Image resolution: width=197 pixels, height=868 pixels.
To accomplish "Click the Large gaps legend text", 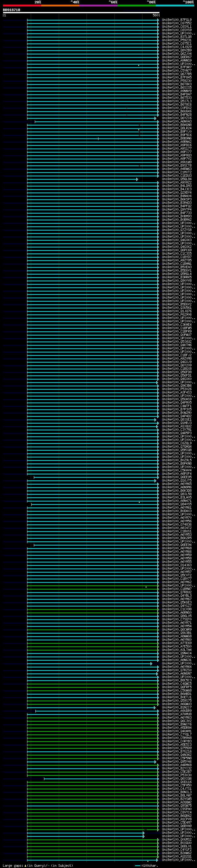I will pyautogui.click(x=38, y=866).
